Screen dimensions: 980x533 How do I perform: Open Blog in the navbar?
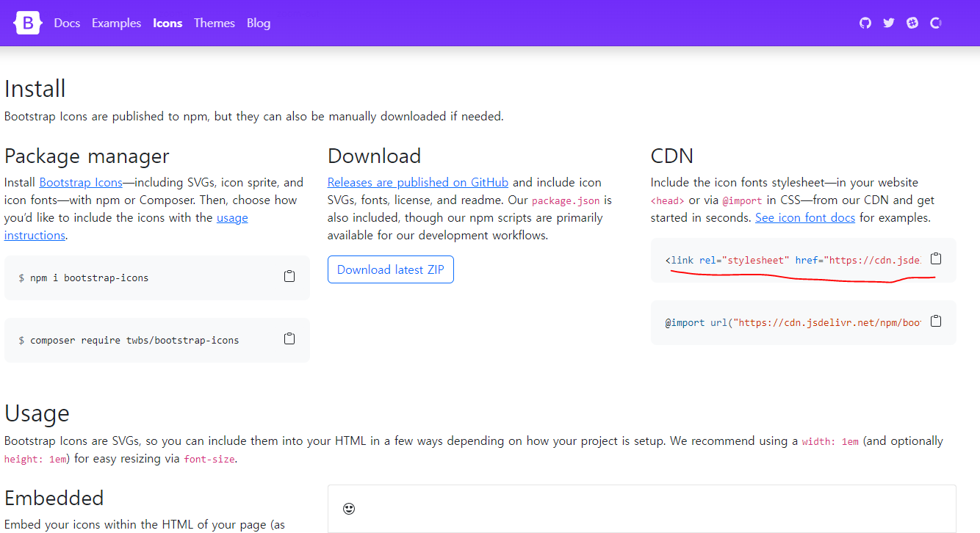coord(259,23)
